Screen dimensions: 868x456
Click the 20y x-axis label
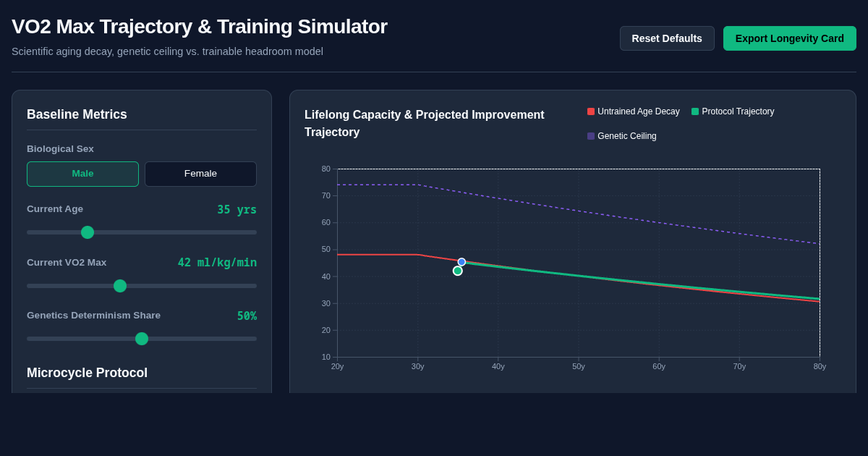tap(337, 366)
